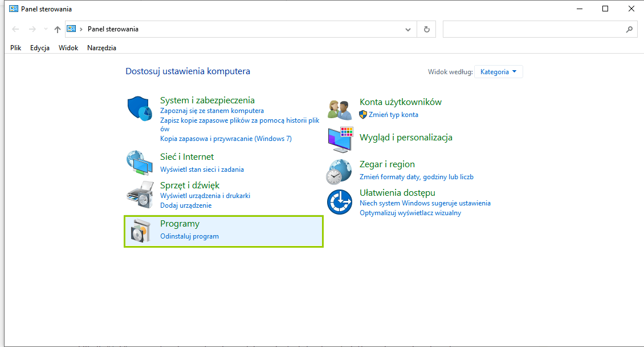Image resolution: width=644 pixels, height=347 pixels.
Task: Open Sieć i Internet category link
Action: (x=187, y=156)
